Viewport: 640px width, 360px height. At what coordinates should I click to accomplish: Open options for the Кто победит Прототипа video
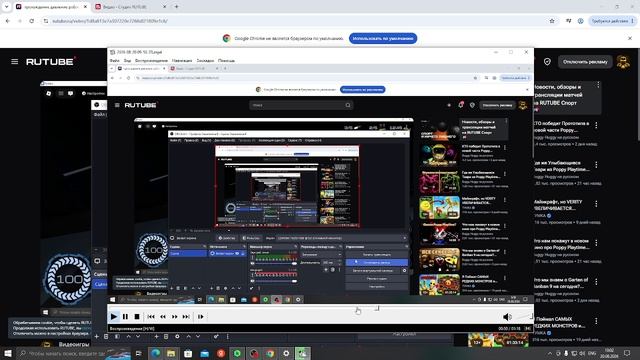coord(596,125)
